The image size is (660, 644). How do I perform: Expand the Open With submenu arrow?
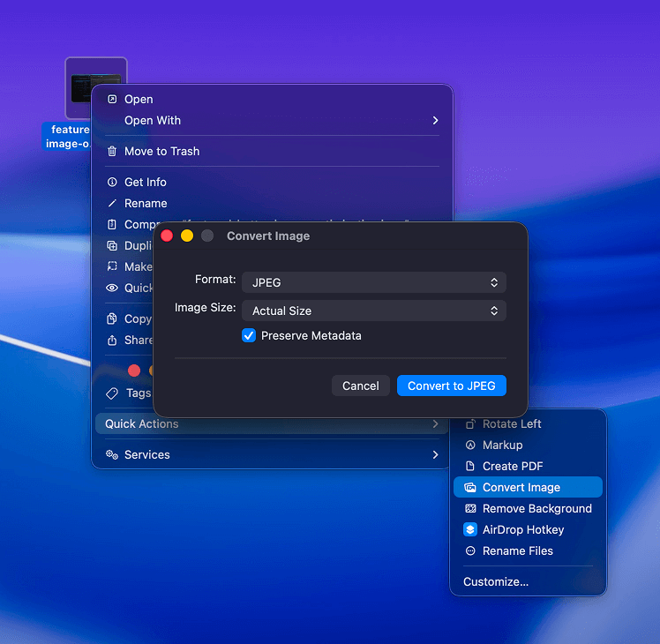point(435,121)
